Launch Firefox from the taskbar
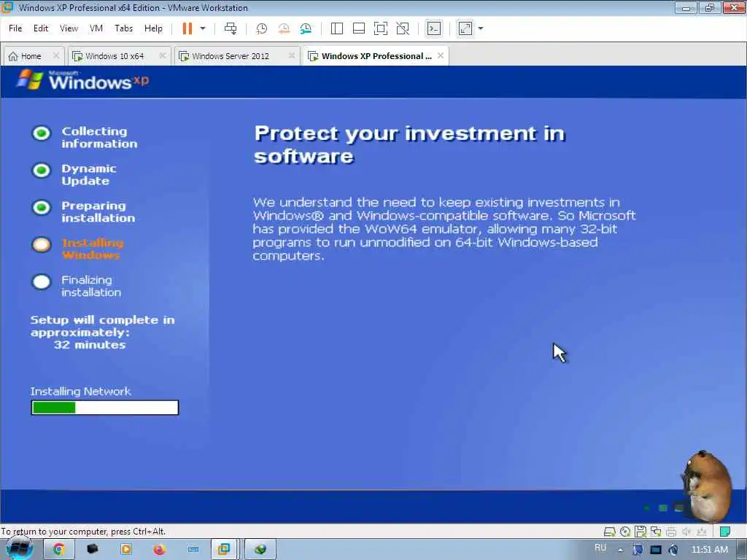The height and width of the screenshot is (560, 747). click(160, 550)
